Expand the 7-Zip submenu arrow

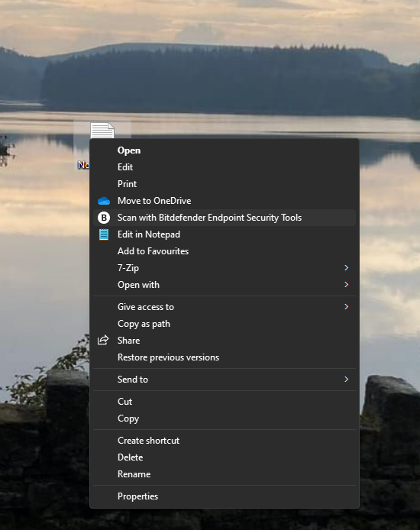(346, 268)
